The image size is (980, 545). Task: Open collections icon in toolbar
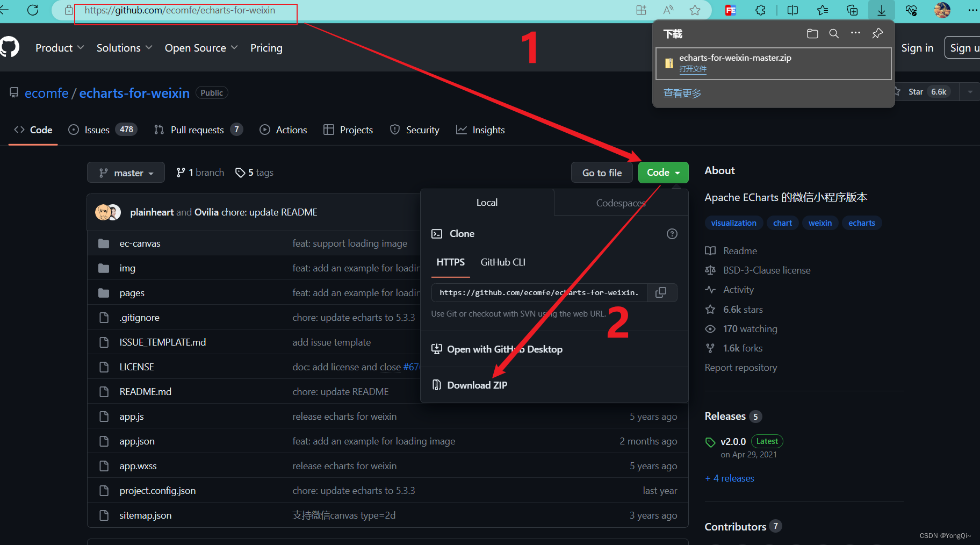(852, 10)
